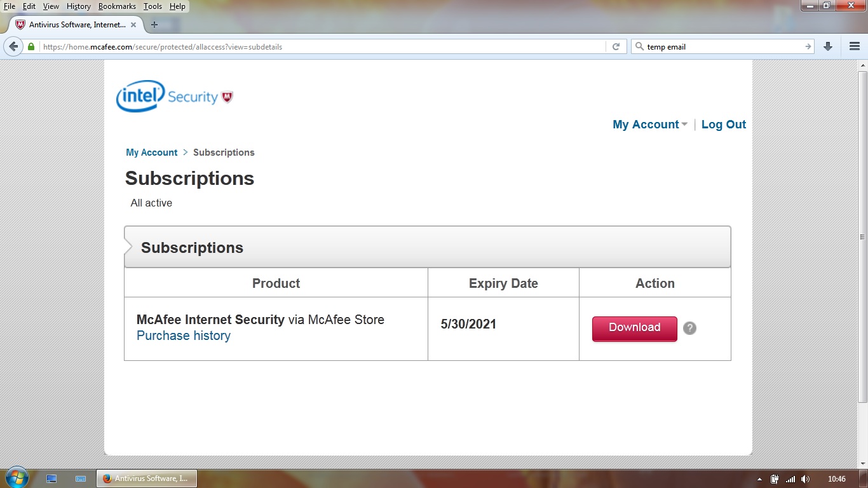The height and width of the screenshot is (488, 868).
Task: Click the red Download button
Action: tap(634, 328)
